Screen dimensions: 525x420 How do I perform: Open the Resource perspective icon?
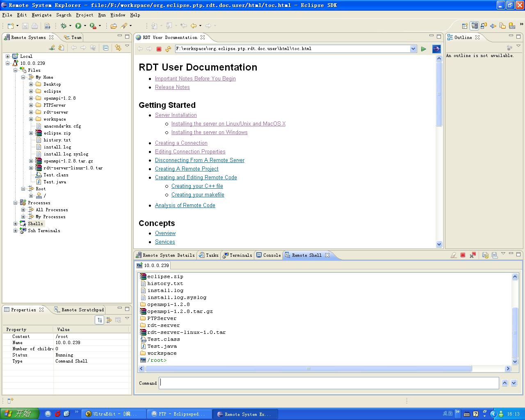click(503, 26)
